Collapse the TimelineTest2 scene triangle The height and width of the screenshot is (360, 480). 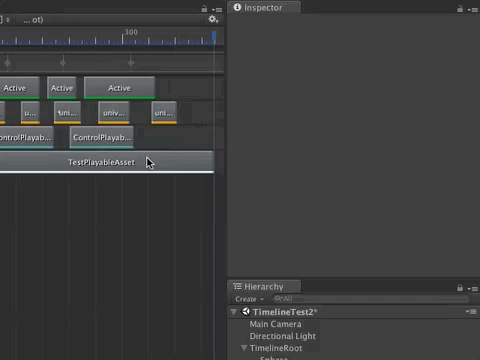[x=234, y=312]
